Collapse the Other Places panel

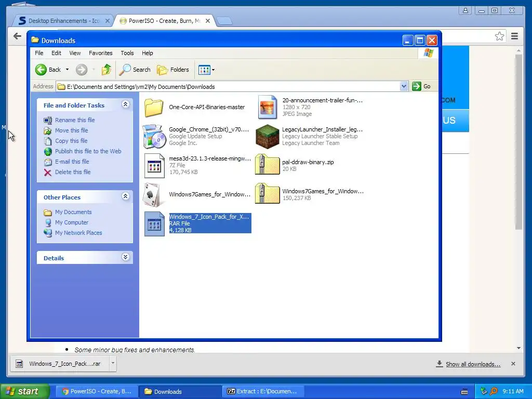(125, 196)
